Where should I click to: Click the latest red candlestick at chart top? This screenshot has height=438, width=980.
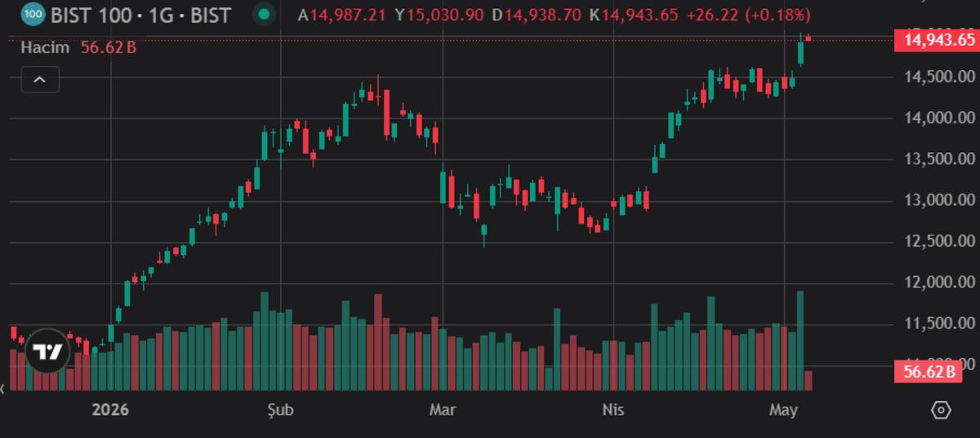click(x=808, y=37)
